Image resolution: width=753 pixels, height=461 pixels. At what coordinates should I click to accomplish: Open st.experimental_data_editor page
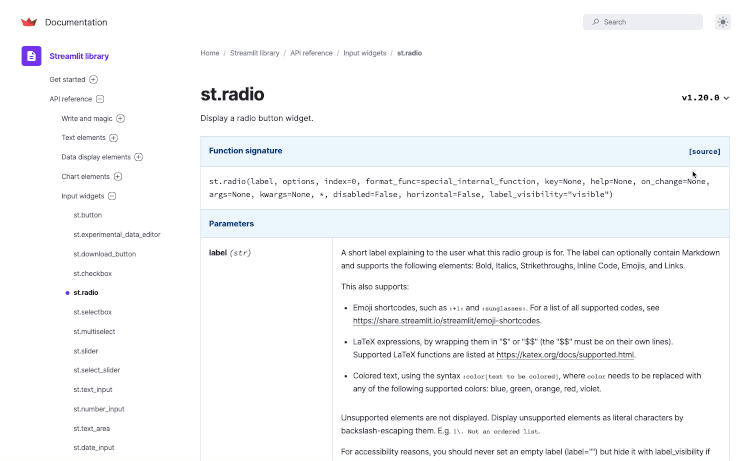coord(117,235)
